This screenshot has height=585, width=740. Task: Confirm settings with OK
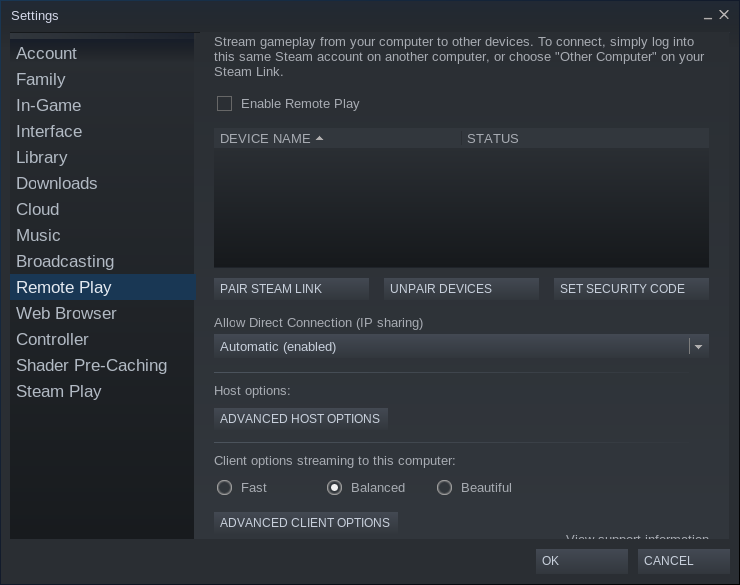[581, 560]
